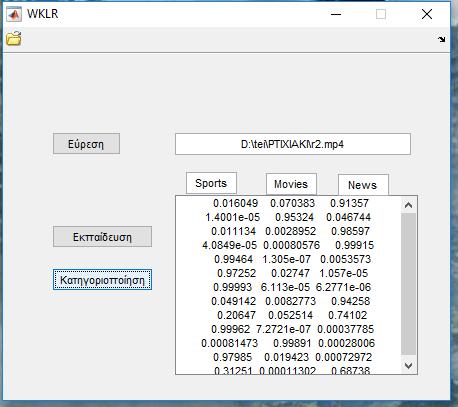This screenshot has height=407, width=458.
Task: Select the value 0.20647 in results
Action: pos(236,315)
